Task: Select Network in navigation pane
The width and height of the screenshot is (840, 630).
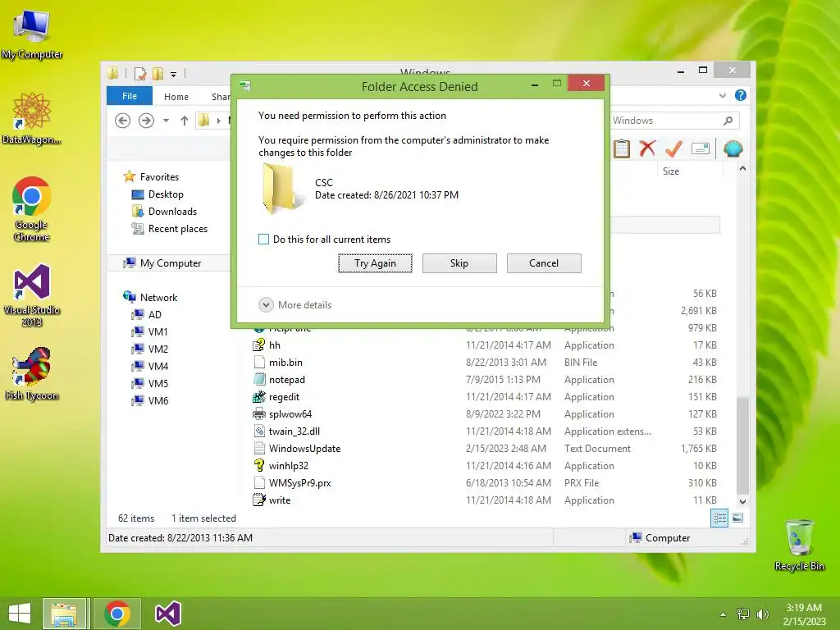Action: click(158, 297)
